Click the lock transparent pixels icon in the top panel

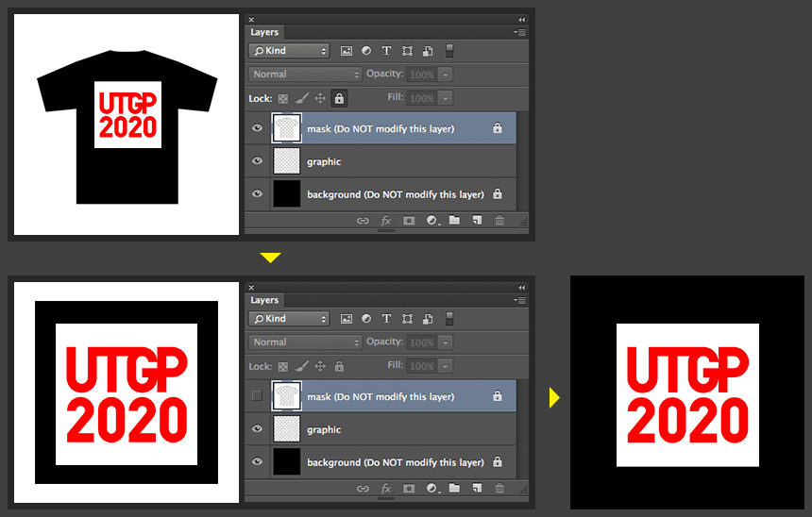[282, 98]
